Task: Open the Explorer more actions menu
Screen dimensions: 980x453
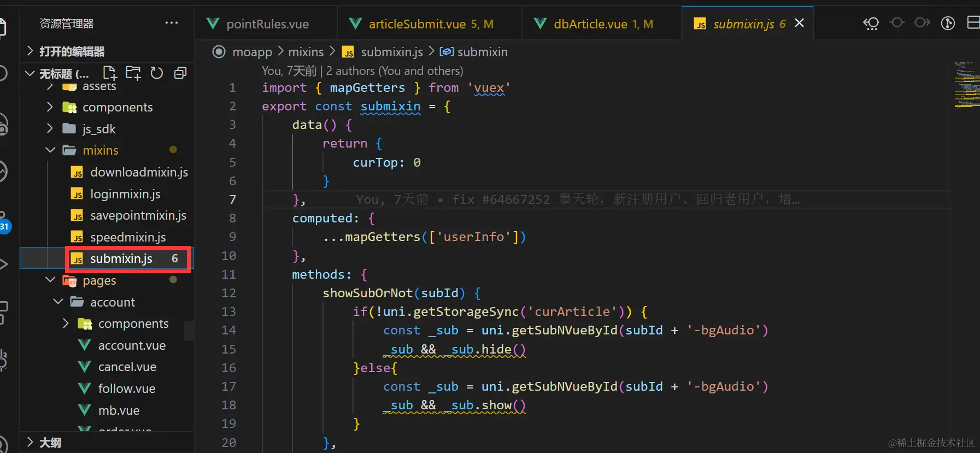Action: 172,23
